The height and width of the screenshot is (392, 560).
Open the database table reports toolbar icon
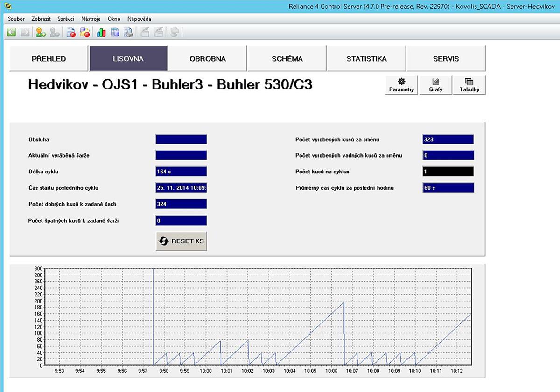tap(115, 32)
